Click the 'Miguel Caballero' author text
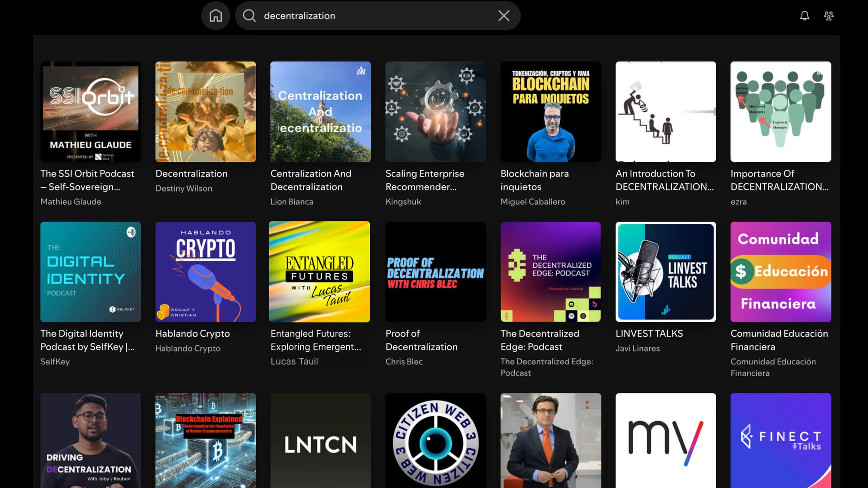This screenshot has height=488, width=868. click(x=533, y=202)
